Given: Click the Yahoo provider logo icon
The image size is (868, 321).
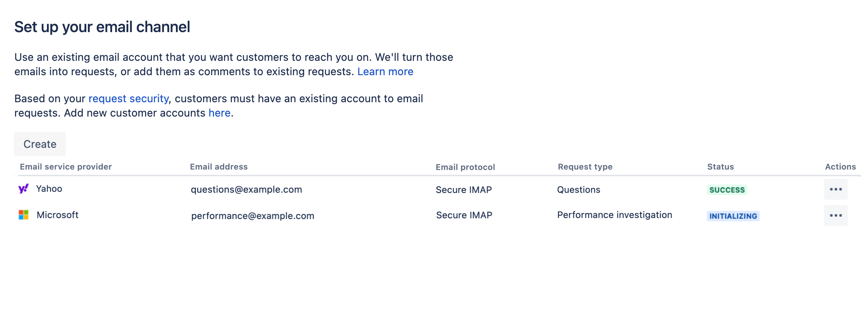Looking at the screenshot, I should pos(24,189).
